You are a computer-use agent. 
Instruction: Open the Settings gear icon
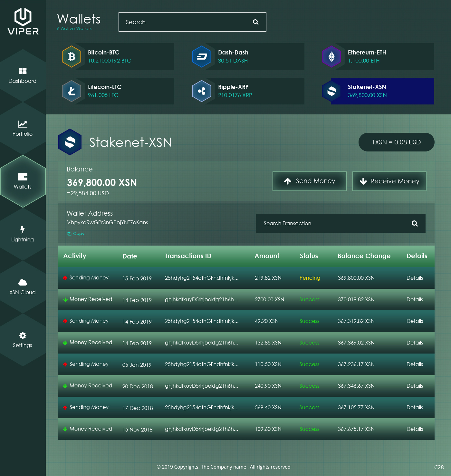point(23,335)
